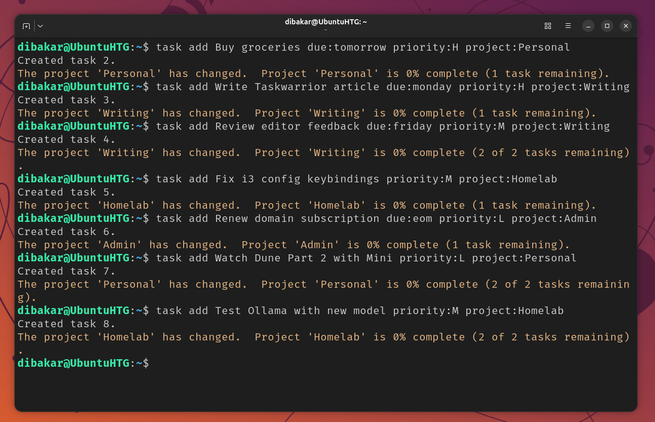Viewport: 655px width, 422px height.
Task: Click the 'Created task 6.' output
Action: [66, 232]
